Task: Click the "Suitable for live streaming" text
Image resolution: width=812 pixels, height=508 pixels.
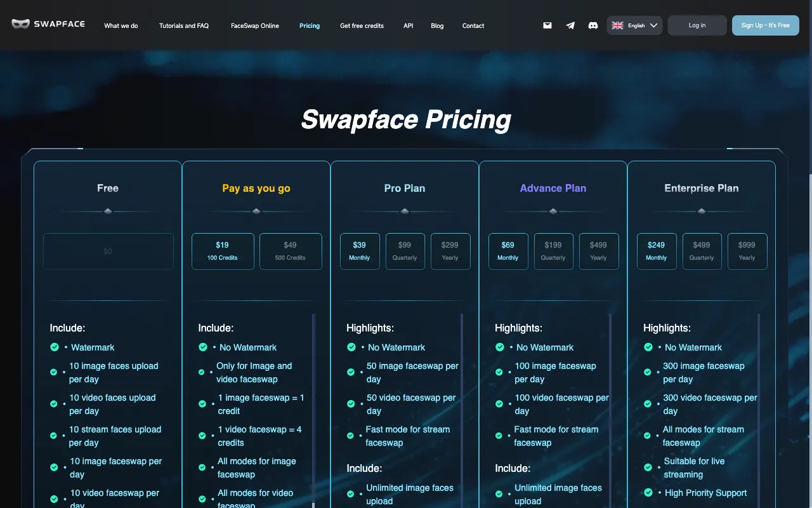Action: (695, 468)
